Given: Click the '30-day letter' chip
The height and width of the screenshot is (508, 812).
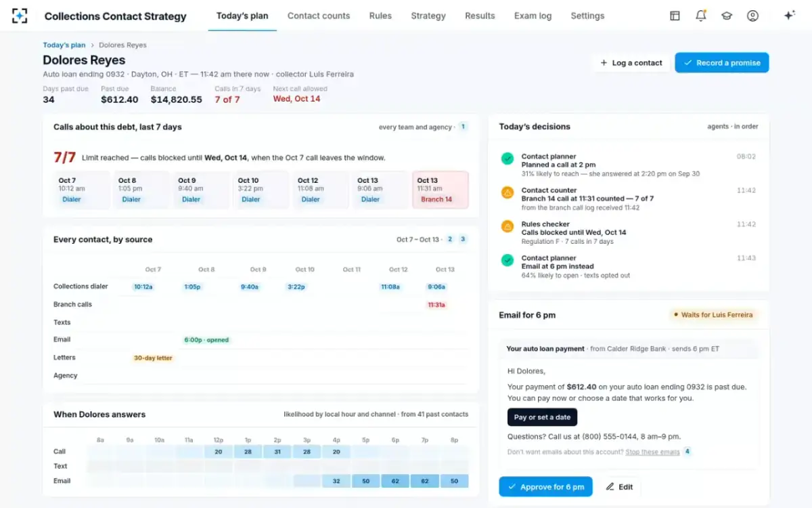Looking at the screenshot, I should tap(153, 358).
